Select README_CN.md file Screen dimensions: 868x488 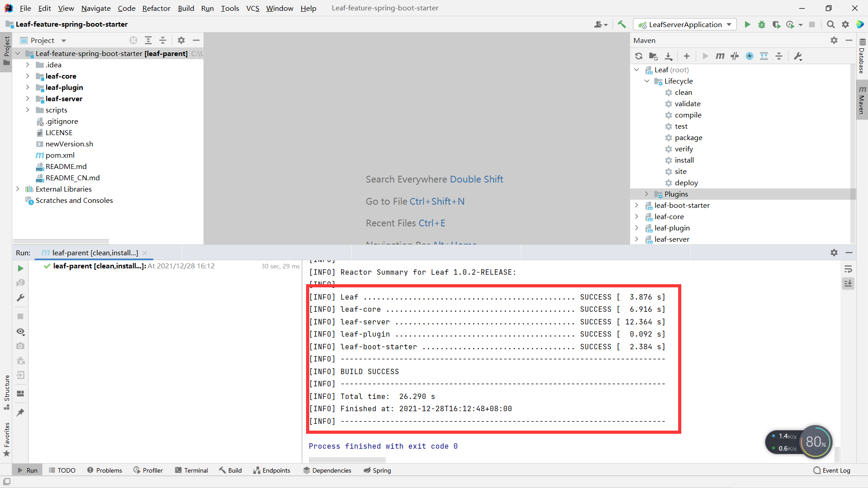click(x=72, y=178)
